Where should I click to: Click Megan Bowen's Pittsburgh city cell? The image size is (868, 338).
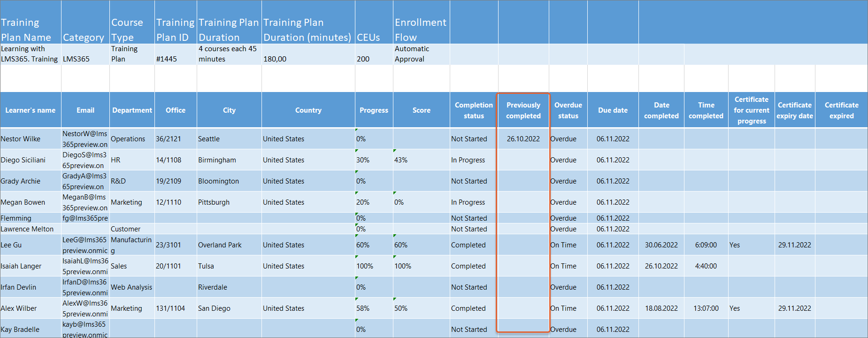[214, 202]
